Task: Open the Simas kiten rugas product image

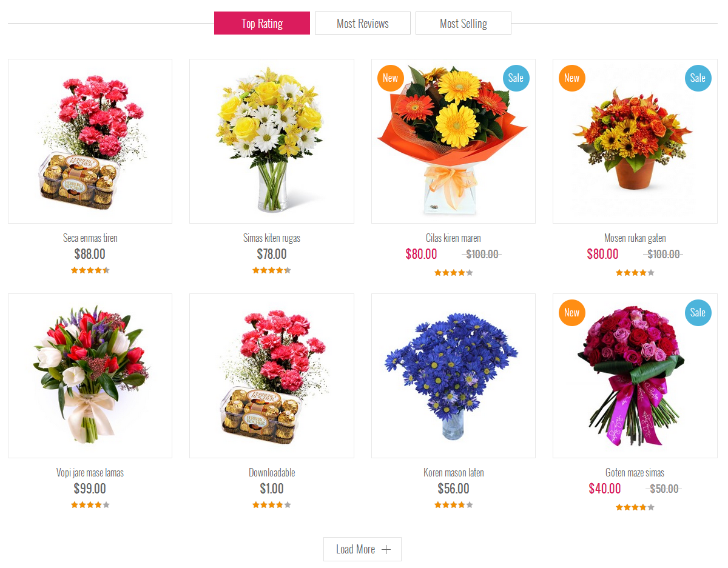Action: click(x=272, y=141)
